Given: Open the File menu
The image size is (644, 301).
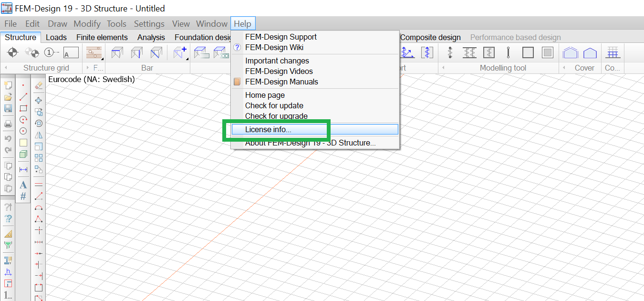Looking at the screenshot, I should click(x=10, y=23).
